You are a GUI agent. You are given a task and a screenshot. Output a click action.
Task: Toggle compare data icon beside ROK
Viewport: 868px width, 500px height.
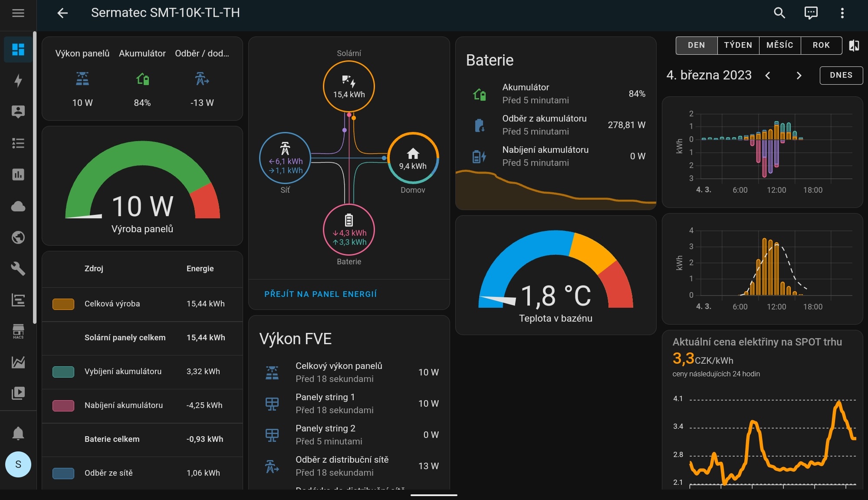point(854,45)
